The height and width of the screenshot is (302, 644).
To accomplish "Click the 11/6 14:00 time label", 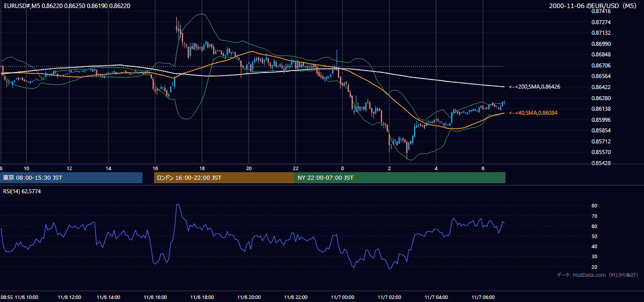I will pyautogui.click(x=109, y=297).
